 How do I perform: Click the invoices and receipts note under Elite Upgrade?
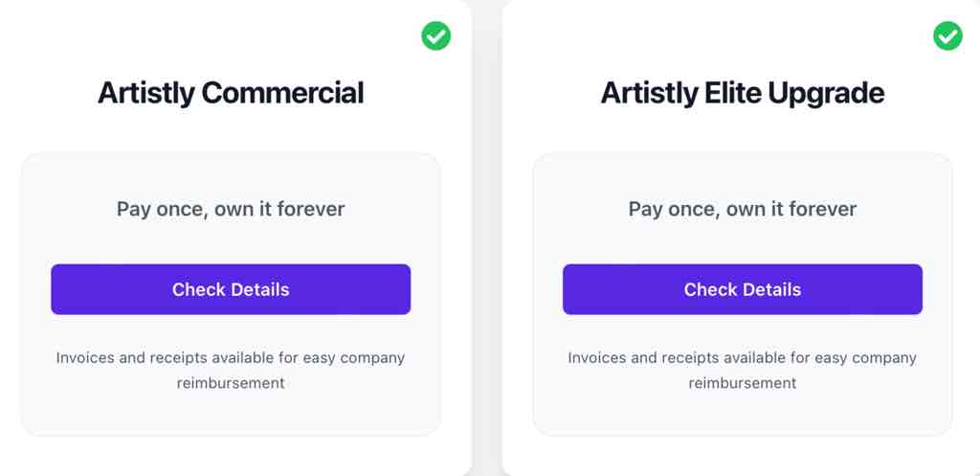[x=743, y=371]
